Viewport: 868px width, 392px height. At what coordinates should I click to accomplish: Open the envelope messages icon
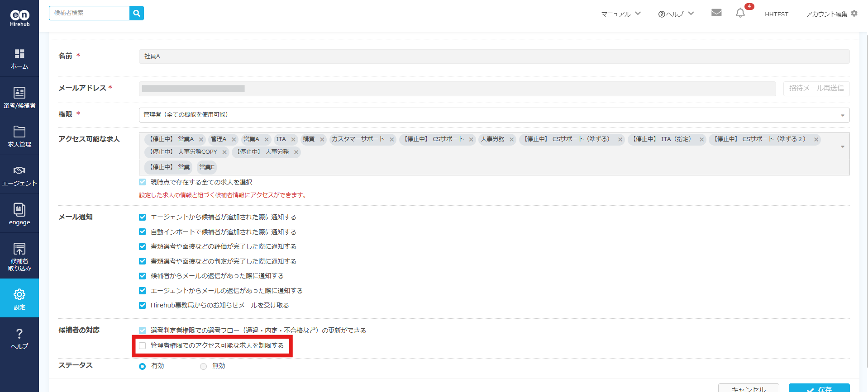(x=716, y=13)
